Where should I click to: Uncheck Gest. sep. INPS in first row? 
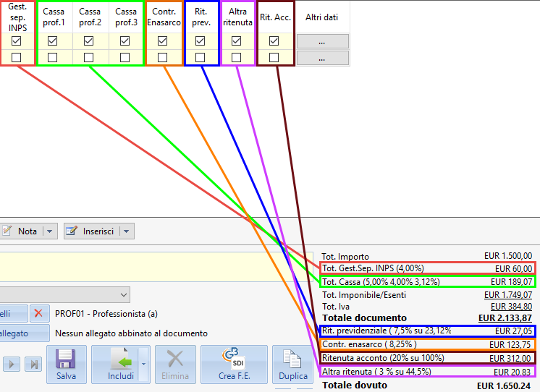[x=16, y=41]
